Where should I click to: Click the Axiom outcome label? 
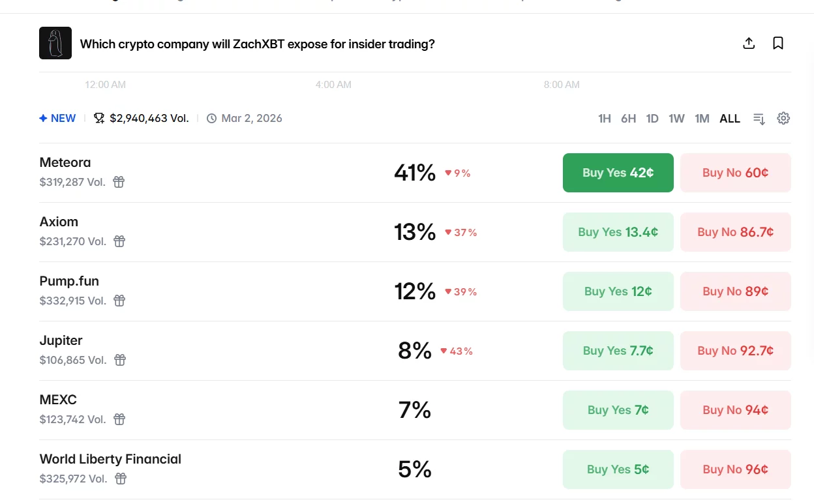59,222
